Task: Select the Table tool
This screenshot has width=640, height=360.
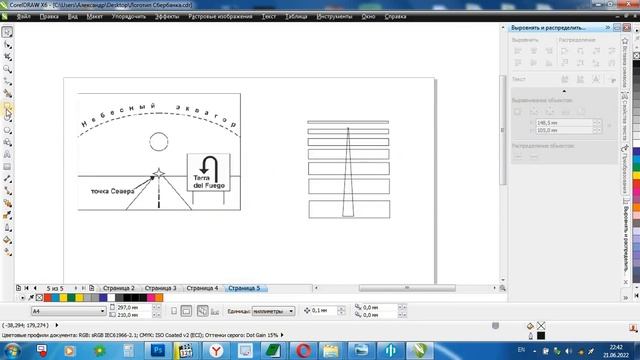Action: (7, 167)
